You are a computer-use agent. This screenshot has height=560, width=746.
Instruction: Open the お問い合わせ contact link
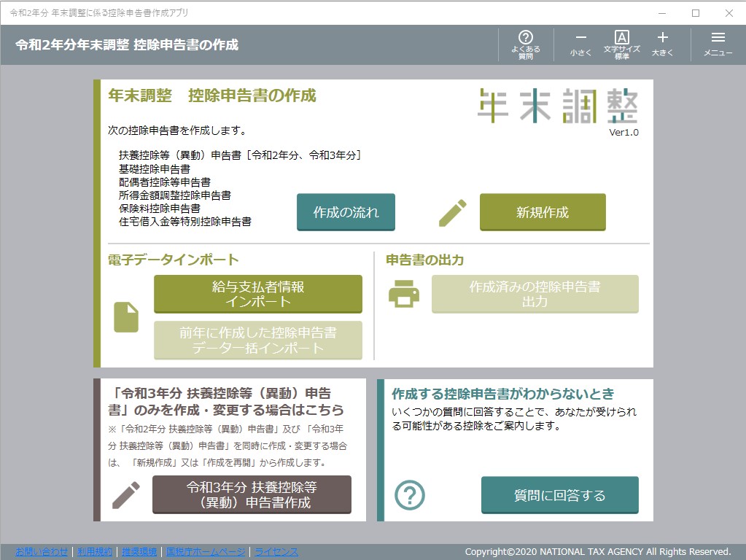point(43,552)
